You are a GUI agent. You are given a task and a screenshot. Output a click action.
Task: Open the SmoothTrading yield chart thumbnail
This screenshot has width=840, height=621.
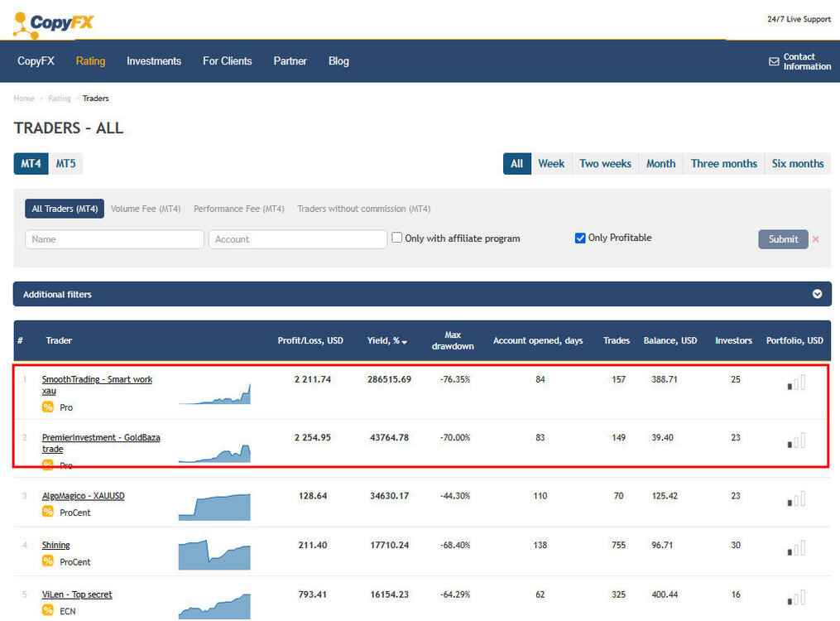(214, 394)
